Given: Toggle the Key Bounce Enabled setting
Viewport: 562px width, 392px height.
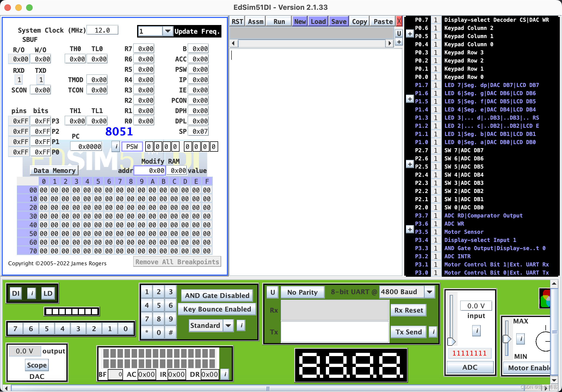Looking at the screenshot, I should [217, 309].
